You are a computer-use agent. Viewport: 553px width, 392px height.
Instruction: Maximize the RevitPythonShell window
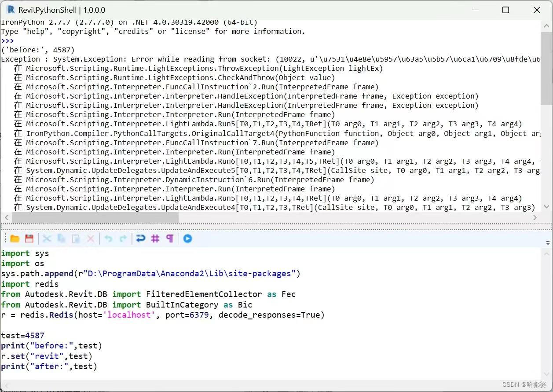tap(505, 9)
